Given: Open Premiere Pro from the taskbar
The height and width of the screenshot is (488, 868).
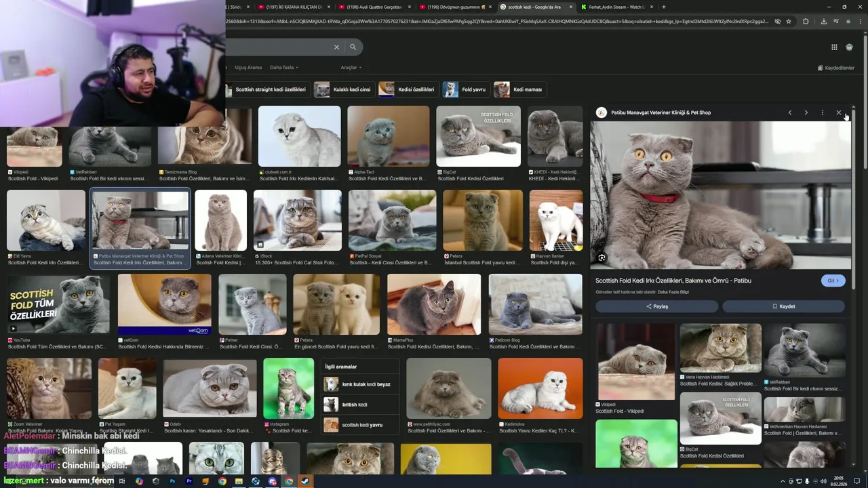Looking at the screenshot, I should click(x=189, y=481).
